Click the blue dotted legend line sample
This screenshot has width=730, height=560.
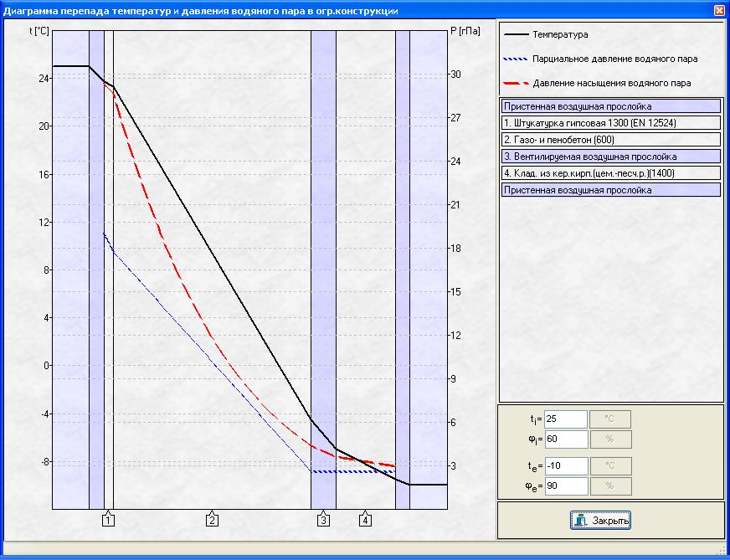point(517,59)
